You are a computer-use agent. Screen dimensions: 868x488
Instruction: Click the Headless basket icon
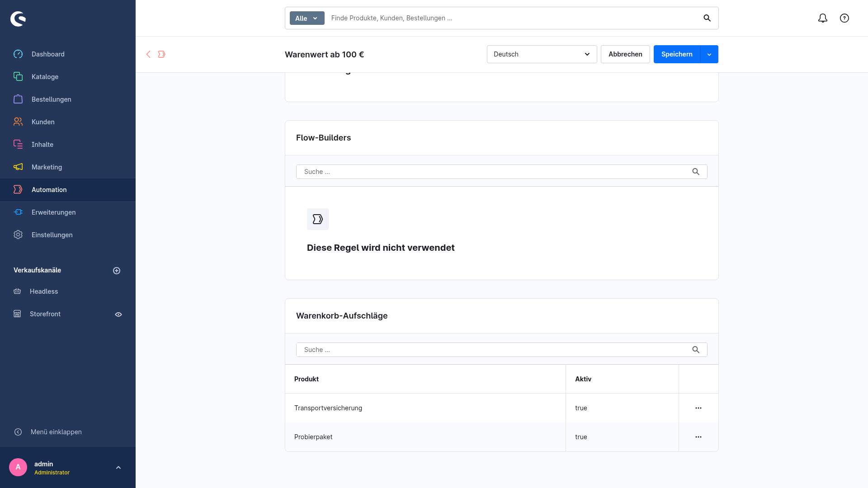(x=17, y=291)
